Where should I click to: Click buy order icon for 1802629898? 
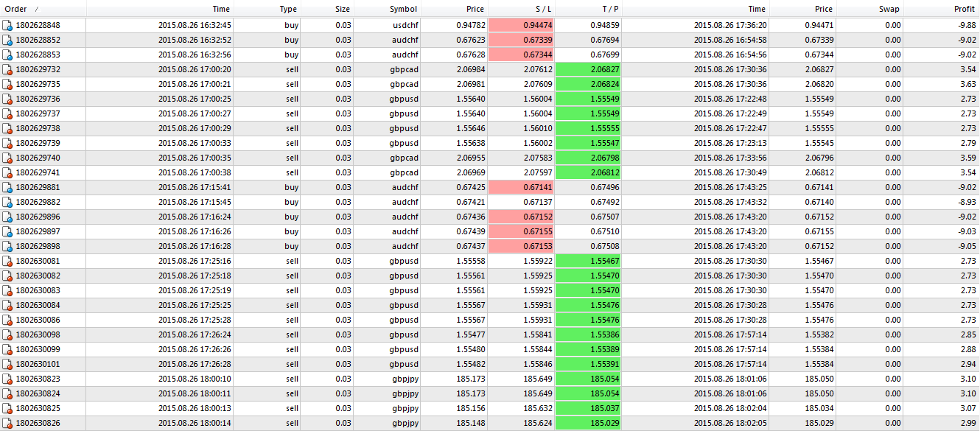pyautogui.click(x=7, y=246)
